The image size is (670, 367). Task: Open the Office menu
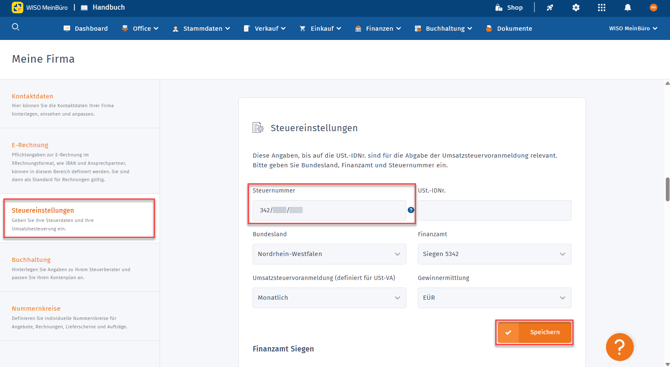point(140,29)
